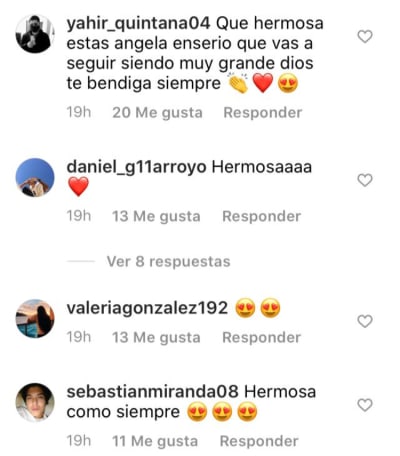Screen dimensions: 400x456
Task: Reply to yahir_quintana04 with Responder
Action: pyautogui.click(x=263, y=113)
